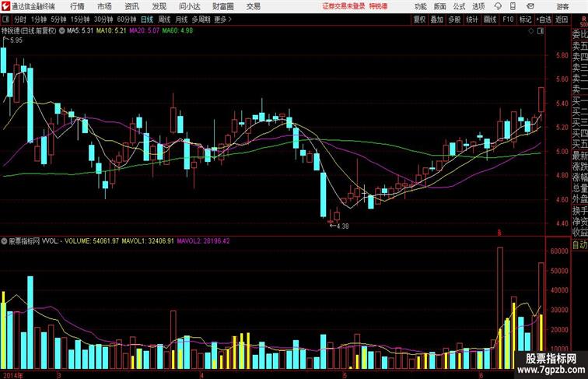The height and width of the screenshot is (379, 588).
Task: Click the MA20: 5.07 indicator value
Action: pos(145,31)
